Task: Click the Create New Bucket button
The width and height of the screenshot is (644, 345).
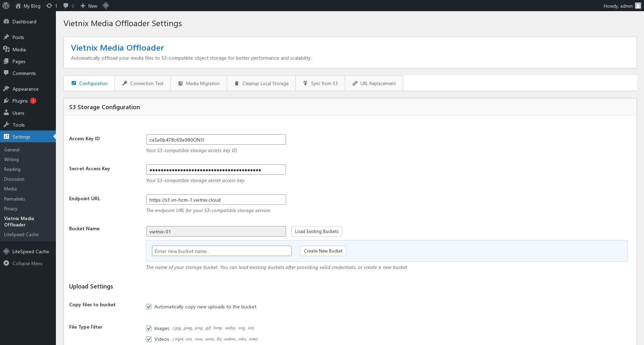Action: (323, 251)
